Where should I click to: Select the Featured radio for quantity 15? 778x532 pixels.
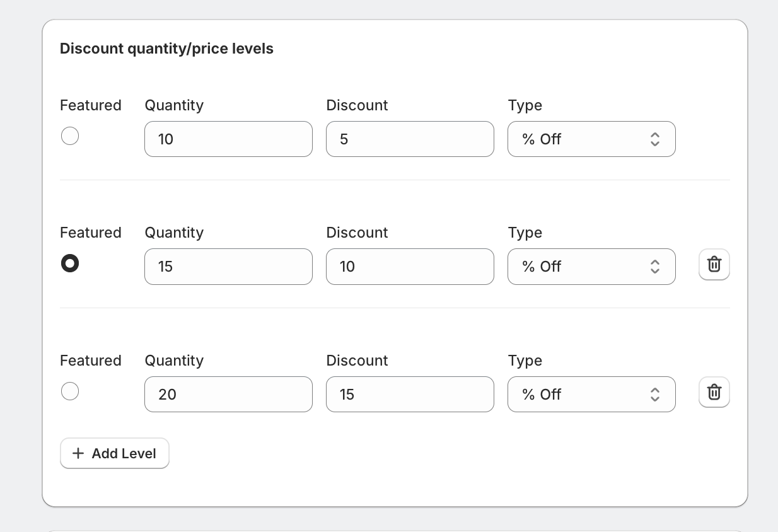[x=70, y=263]
